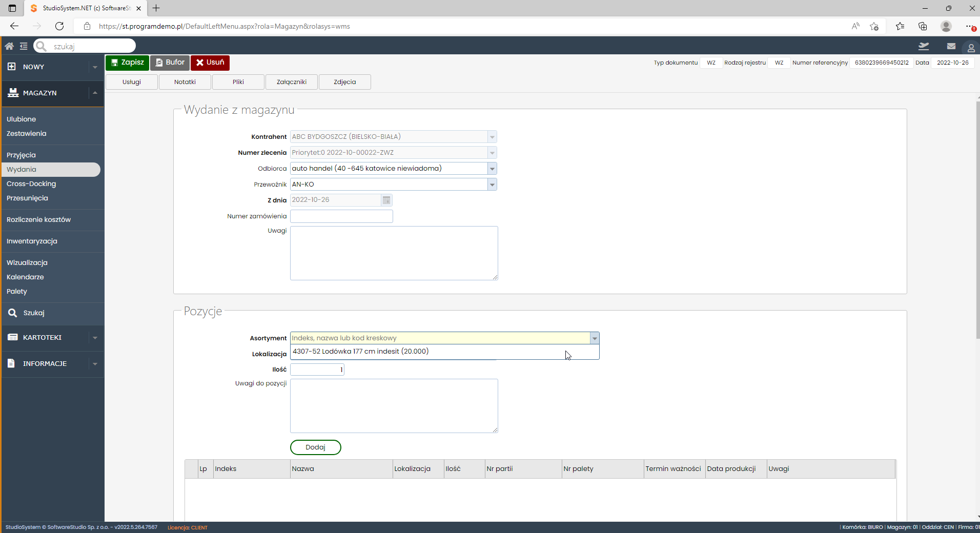Click the Ilość quantity field
The width and height of the screenshot is (980, 533).
317,370
